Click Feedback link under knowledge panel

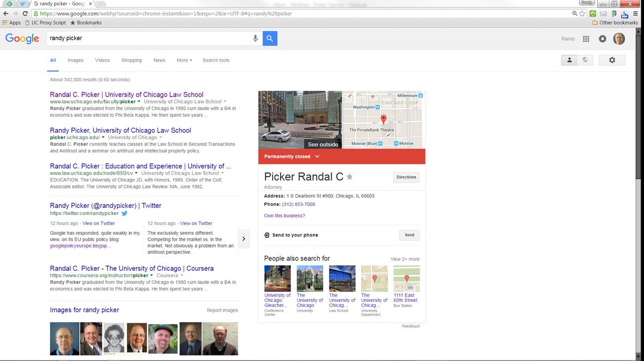[411, 326]
